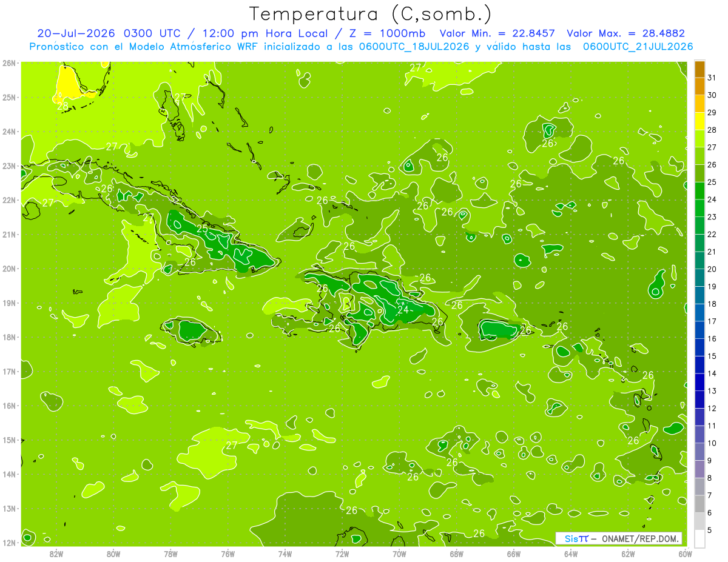
Task: Click the number 20 on the color scale
Action: click(x=712, y=269)
